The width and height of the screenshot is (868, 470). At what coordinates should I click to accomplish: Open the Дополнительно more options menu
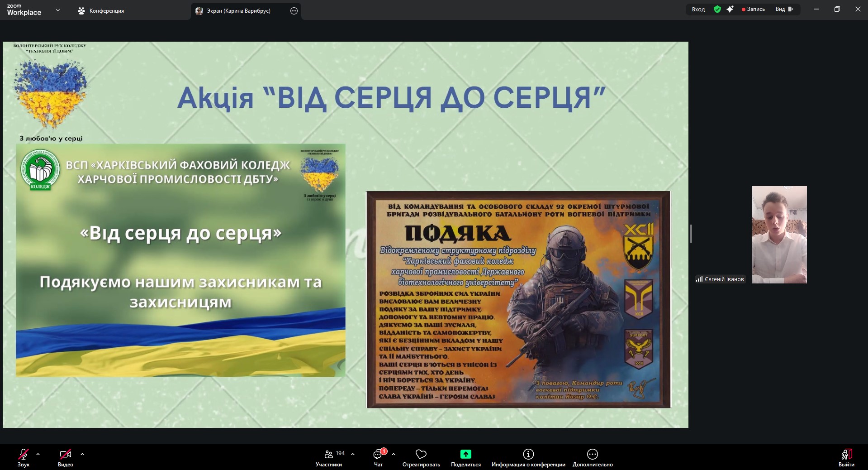[593, 455]
